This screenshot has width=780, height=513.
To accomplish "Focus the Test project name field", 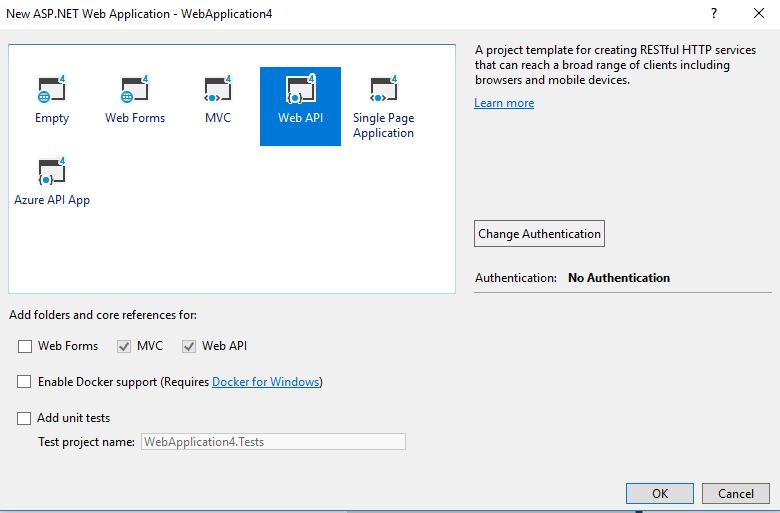I will click(273, 442).
